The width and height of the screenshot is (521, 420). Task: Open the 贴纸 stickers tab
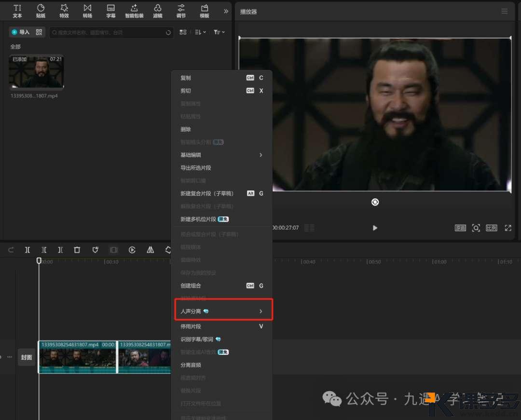point(41,11)
